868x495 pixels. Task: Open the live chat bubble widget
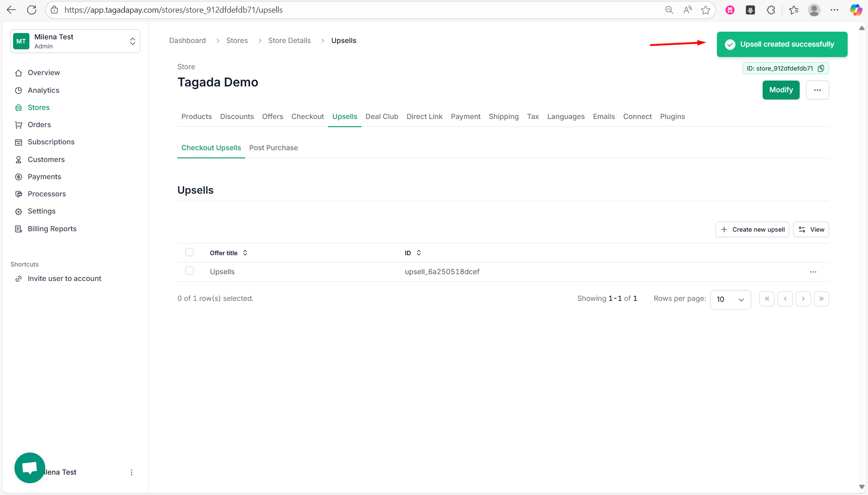pos(30,468)
